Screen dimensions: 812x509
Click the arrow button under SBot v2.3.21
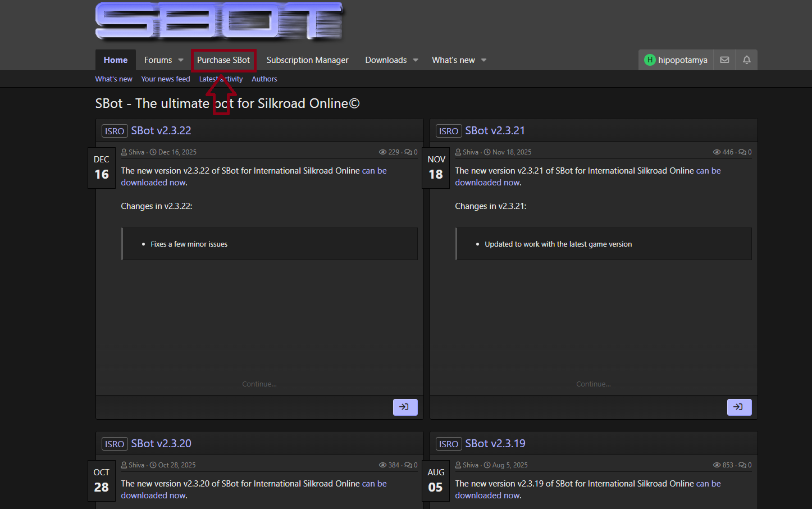pyautogui.click(x=739, y=407)
